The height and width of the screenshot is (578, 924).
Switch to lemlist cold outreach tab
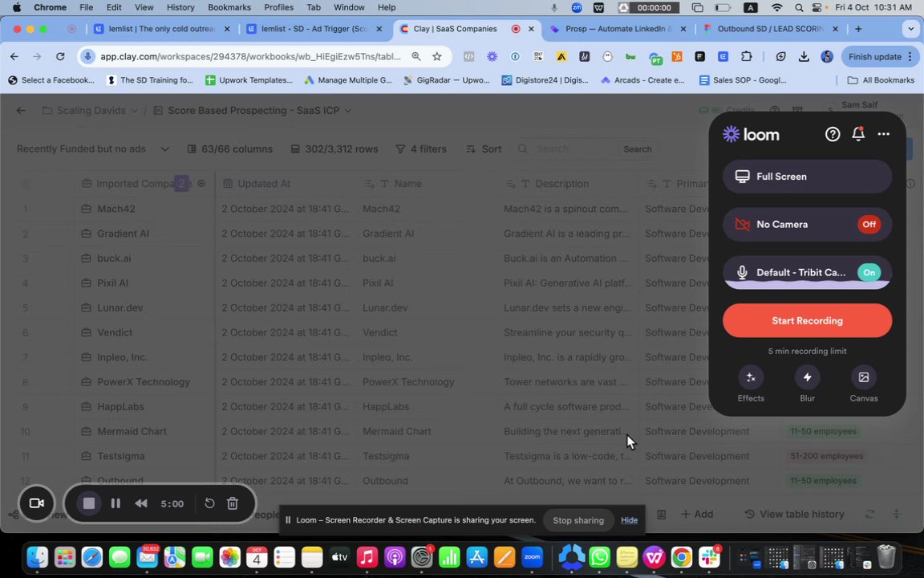tap(162, 29)
